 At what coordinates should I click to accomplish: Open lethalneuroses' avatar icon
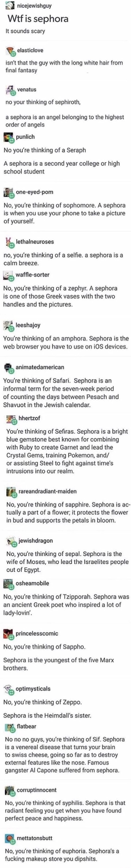coord(9,242)
